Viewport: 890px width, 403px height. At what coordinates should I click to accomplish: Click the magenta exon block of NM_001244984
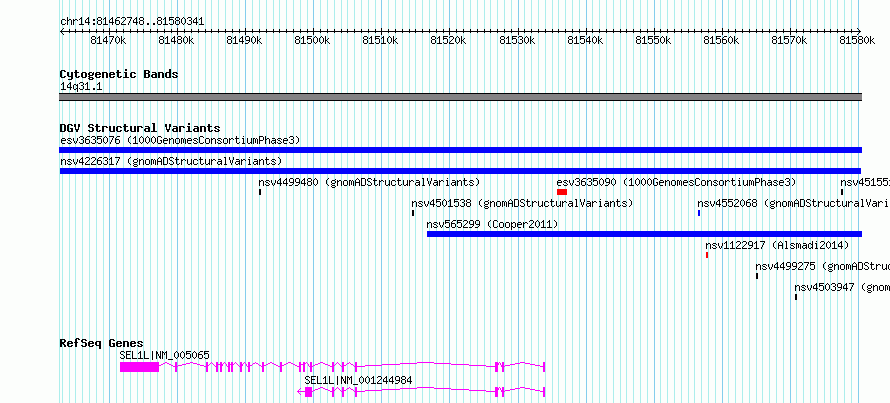pyautogui.click(x=308, y=392)
